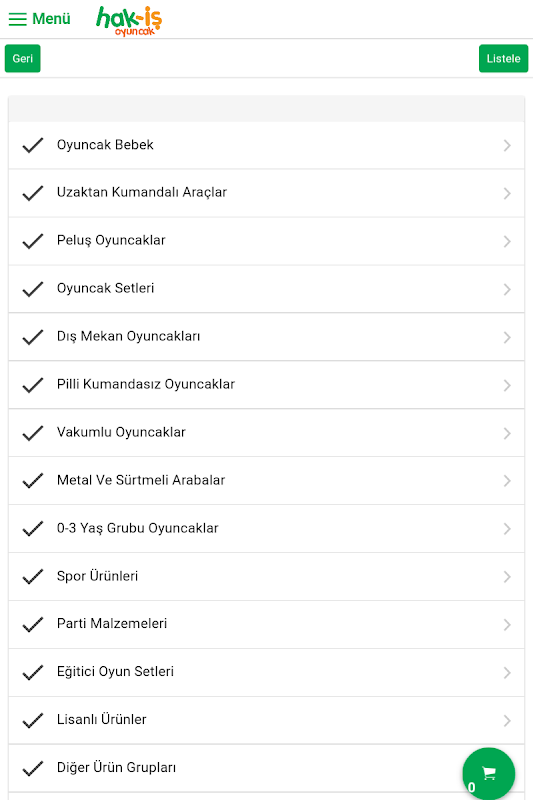This screenshot has height=800, width=533.
Task: Open the hamburger Menü icon
Action: pyautogui.click(x=17, y=19)
